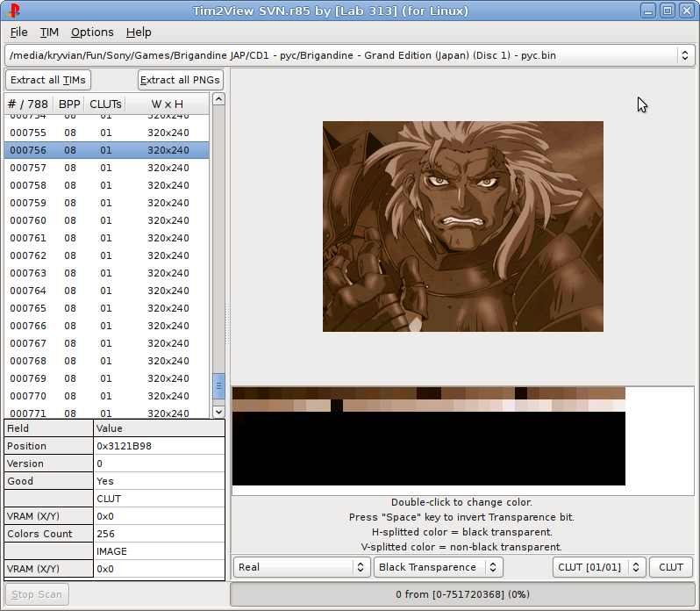Click the Good value Yes
700x611 pixels.
click(x=159, y=481)
